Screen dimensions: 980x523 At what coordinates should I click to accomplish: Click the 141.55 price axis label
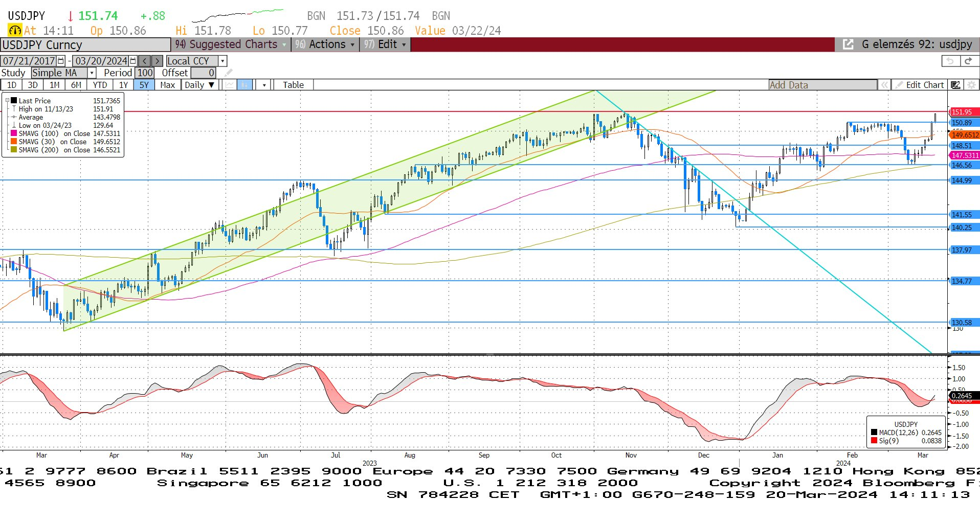pos(964,215)
